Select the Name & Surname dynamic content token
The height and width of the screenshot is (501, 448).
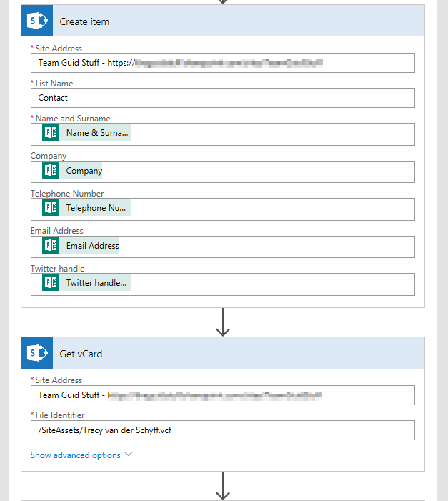click(97, 133)
